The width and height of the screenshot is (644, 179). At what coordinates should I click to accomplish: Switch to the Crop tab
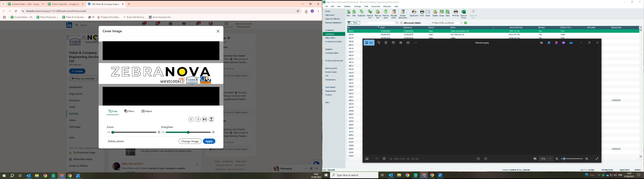tap(113, 111)
